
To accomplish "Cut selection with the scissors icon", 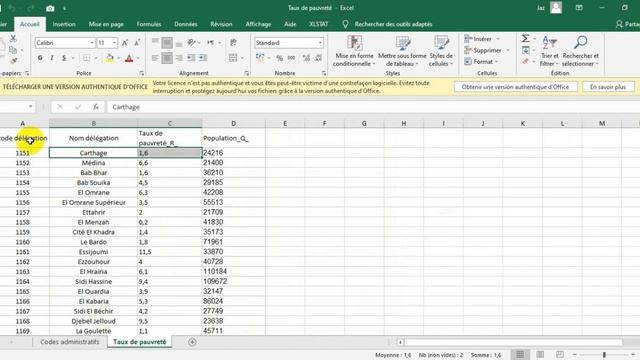I will (x=13, y=38).
